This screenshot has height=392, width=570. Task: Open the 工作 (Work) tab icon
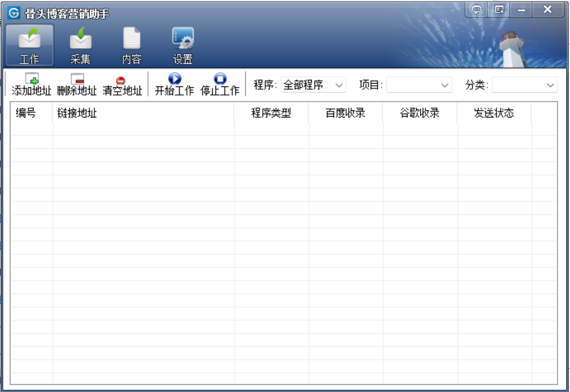(29, 46)
